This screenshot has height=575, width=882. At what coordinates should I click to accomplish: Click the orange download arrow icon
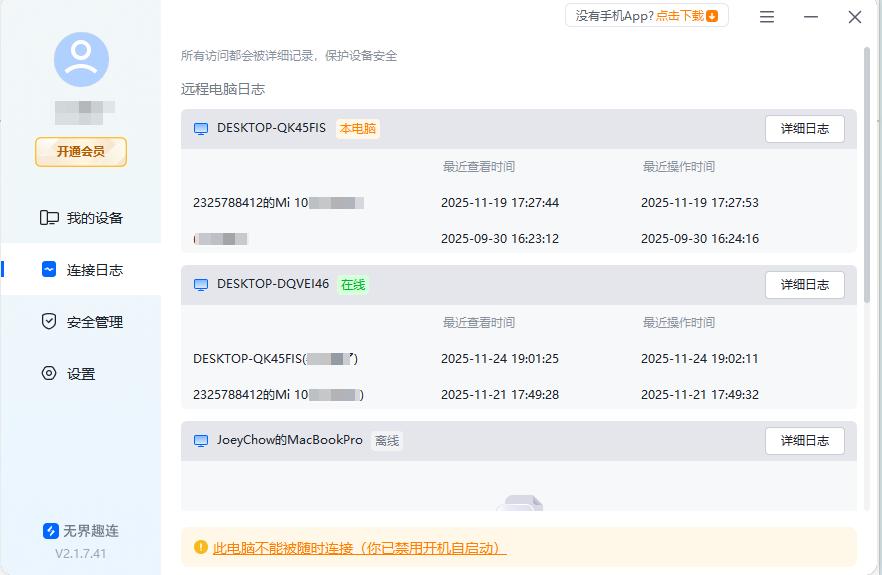712,16
